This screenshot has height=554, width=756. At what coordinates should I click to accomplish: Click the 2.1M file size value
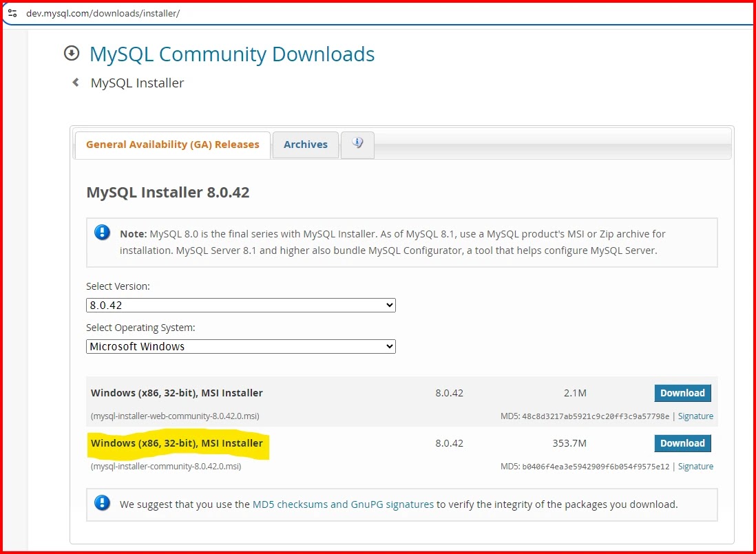(x=575, y=393)
